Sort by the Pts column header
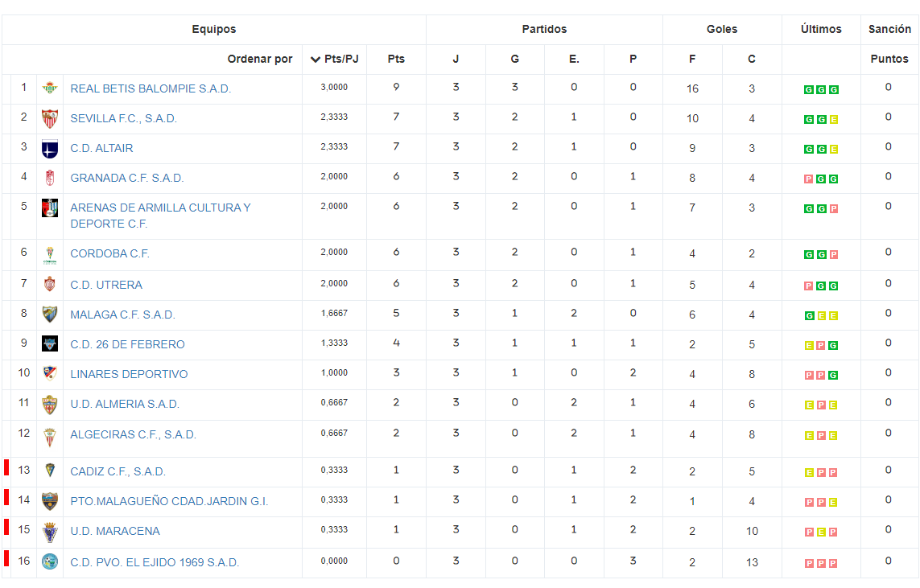The image size is (920, 588). click(x=396, y=60)
